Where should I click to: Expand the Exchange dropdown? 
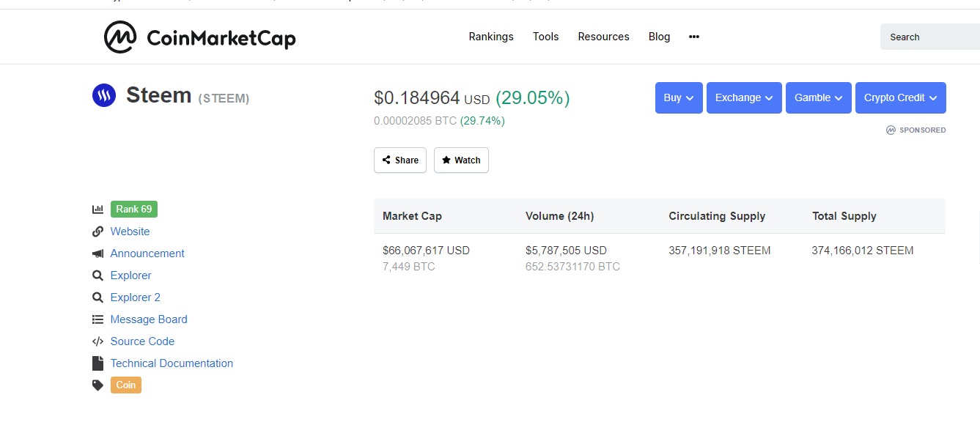pyautogui.click(x=744, y=97)
